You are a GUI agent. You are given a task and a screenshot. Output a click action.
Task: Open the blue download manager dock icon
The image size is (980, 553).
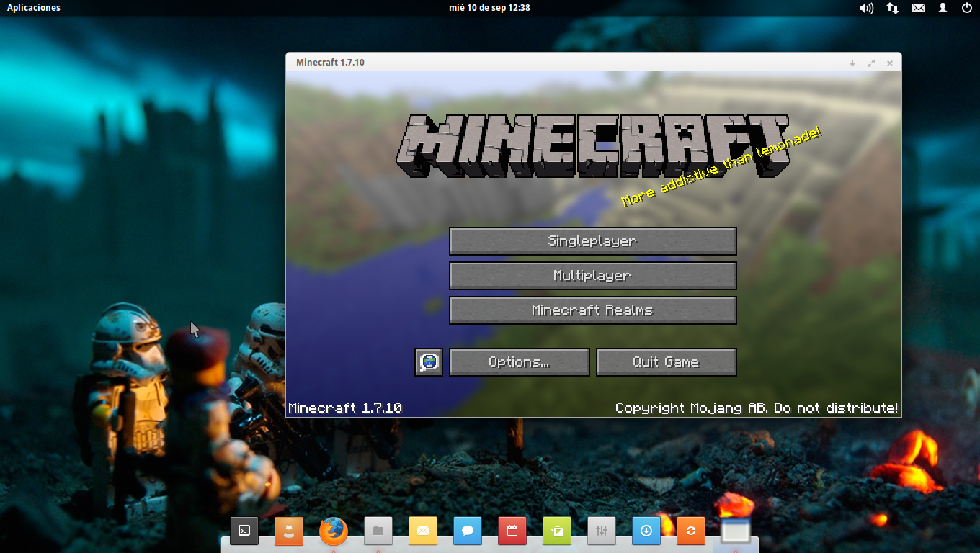[646, 531]
